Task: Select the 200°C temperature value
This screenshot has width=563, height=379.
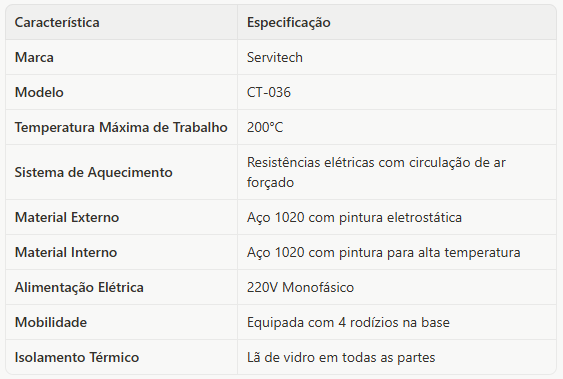Action: [265, 127]
